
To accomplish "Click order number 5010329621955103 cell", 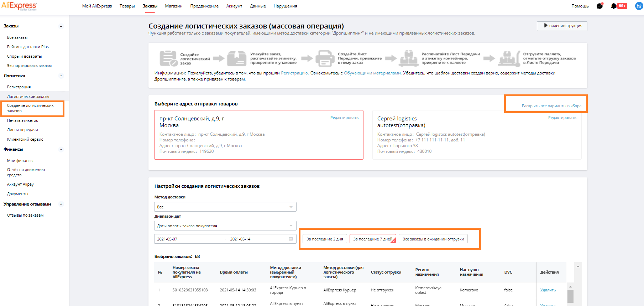I will tap(190, 290).
